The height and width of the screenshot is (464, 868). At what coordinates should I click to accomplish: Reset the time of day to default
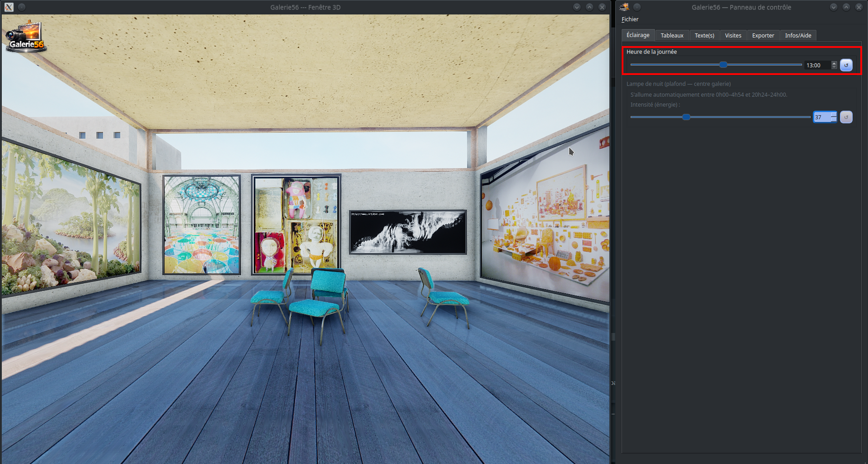tap(846, 65)
